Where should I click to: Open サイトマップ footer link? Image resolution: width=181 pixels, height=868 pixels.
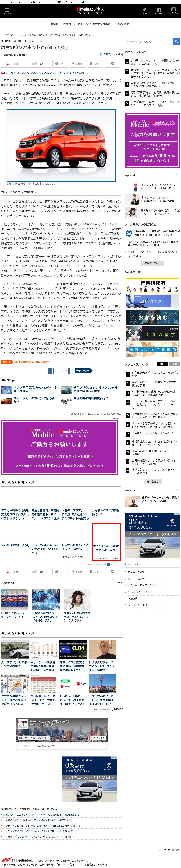164,850
